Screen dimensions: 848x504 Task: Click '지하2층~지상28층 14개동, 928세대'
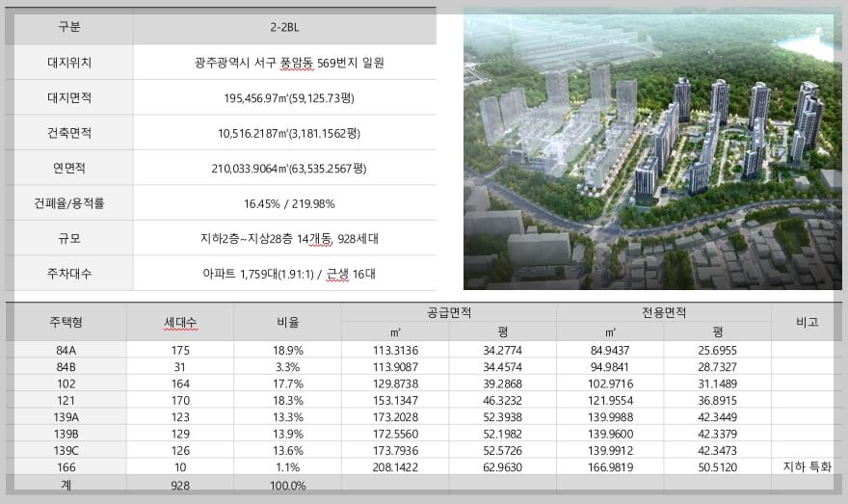(x=289, y=238)
